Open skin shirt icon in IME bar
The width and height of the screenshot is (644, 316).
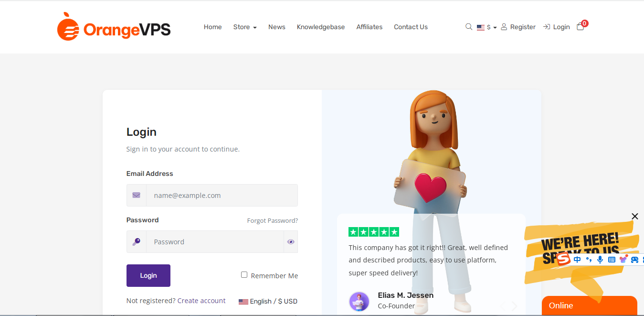[623, 259]
